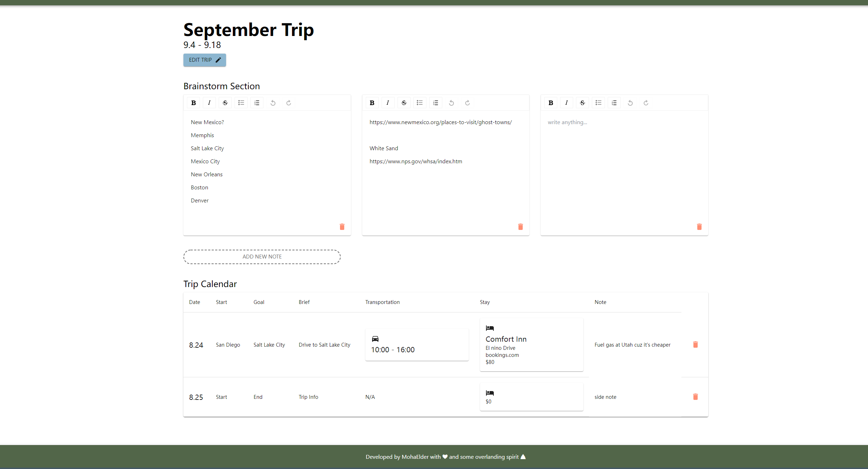The image size is (868, 469).
Task: Delete the 8.25 calendar row
Action: (695, 397)
